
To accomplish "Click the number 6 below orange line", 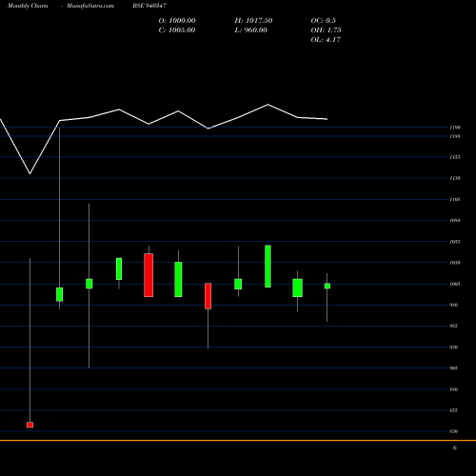I will pyautogui.click(x=455, y=448).
